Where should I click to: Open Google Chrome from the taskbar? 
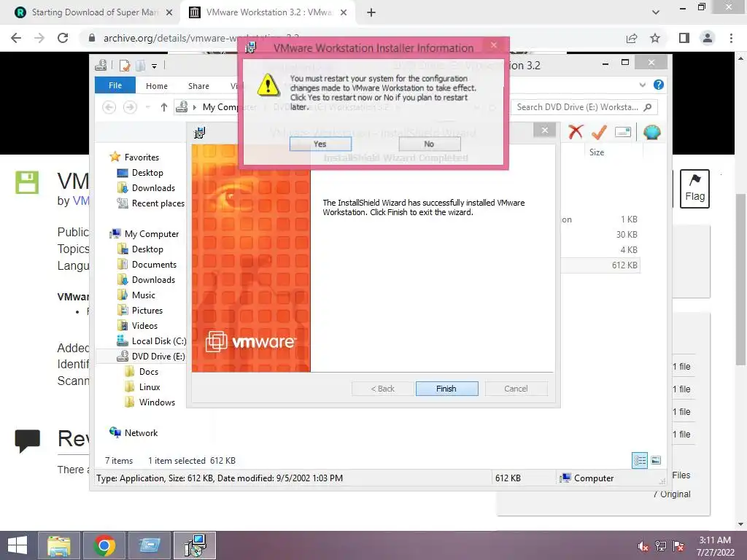(104, 545)
